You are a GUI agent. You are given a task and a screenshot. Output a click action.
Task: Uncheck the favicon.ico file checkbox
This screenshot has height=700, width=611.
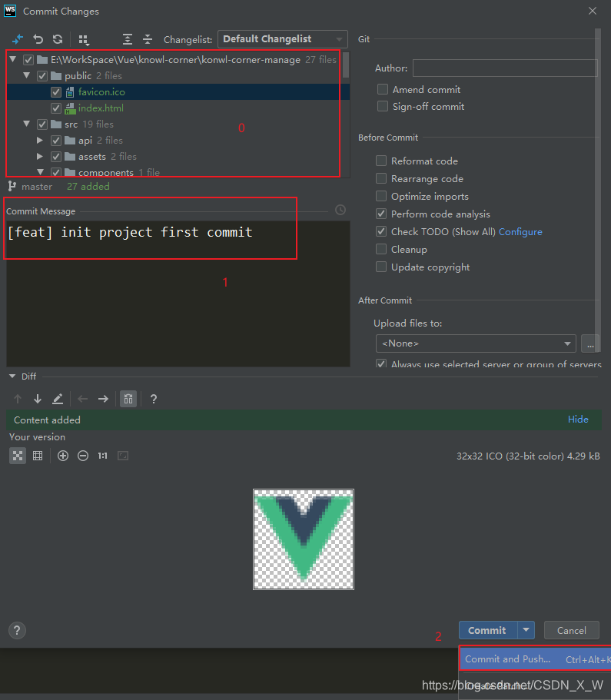[56, 92]
